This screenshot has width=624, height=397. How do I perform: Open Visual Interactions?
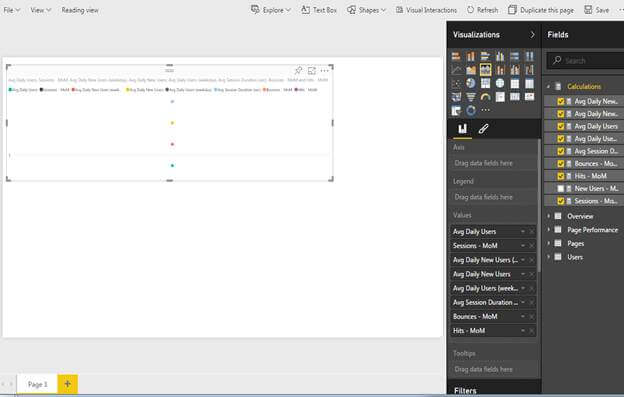click(x=426, y=10)
